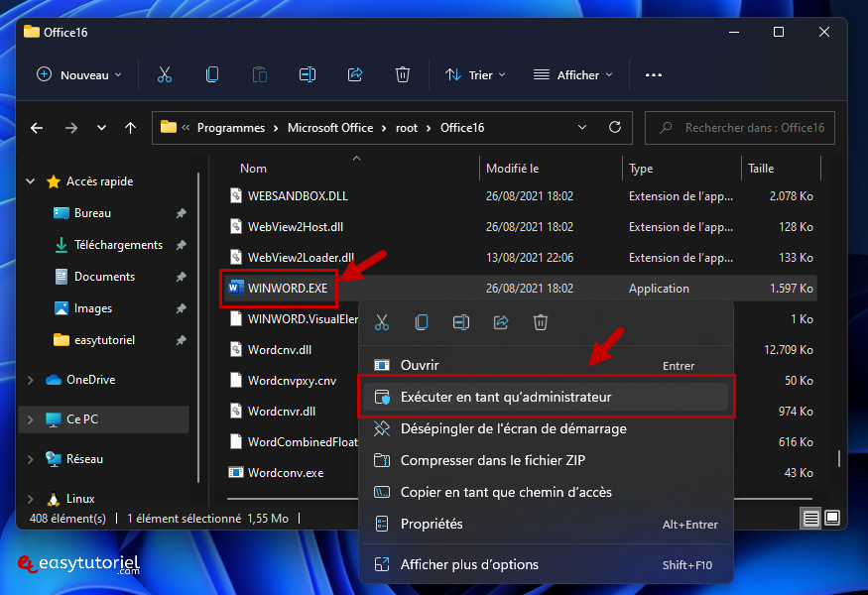Click the Rename icon in the top toolbar
Screen dimensions: 868x595
[308, 74]
